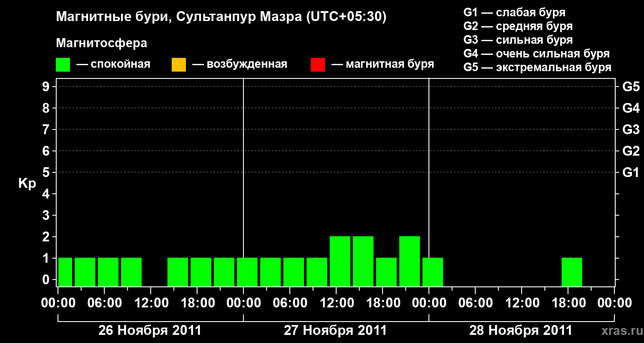Click the '26 Ноября 2011' date label
Viewport: 644px width, 343px height.
[x=150, y=331]
